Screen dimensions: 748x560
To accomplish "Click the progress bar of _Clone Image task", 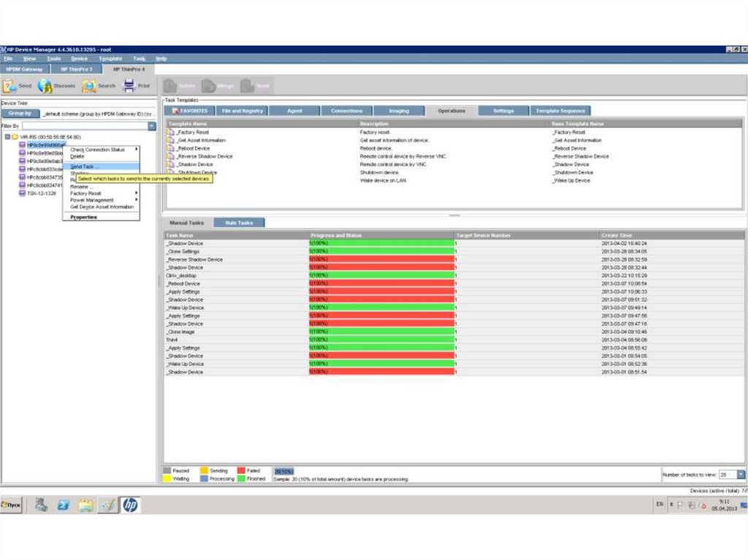I will pyautogui.click(x=381, y=331).
